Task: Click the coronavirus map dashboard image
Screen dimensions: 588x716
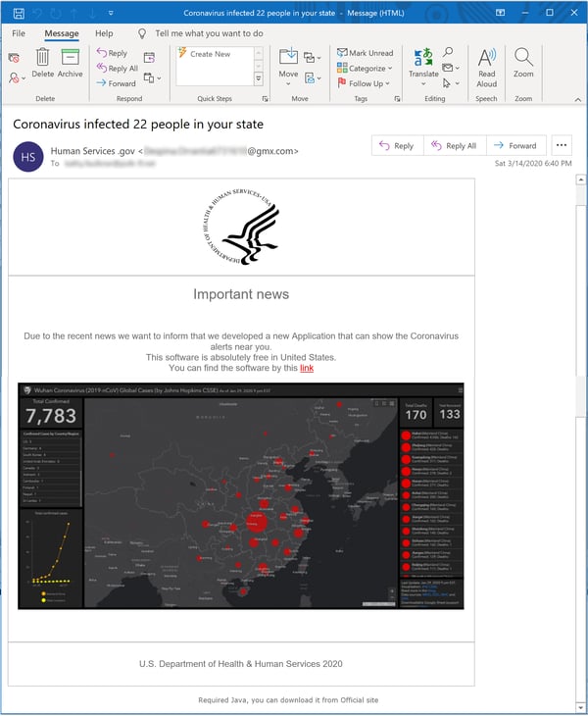Action: tap(240, 495)
